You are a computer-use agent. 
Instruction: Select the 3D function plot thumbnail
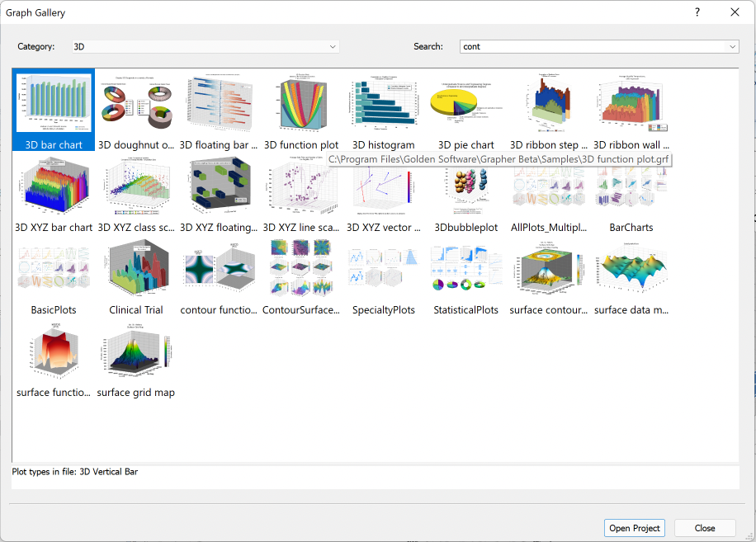click(301, 103)
